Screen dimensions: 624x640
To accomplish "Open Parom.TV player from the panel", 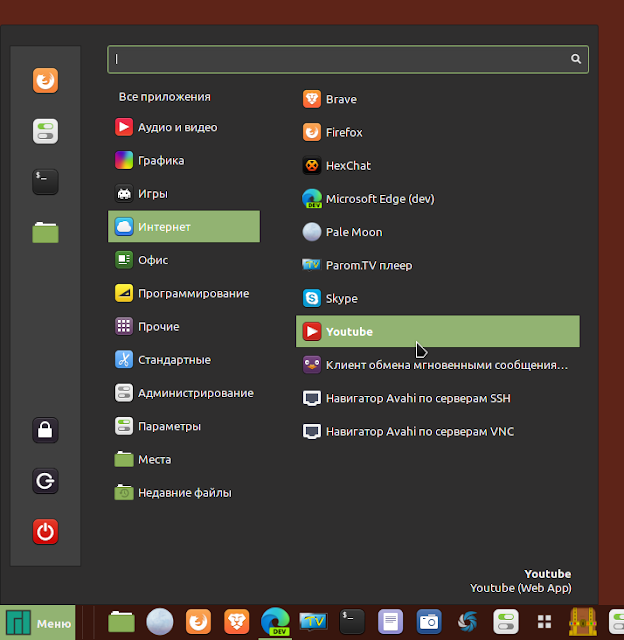I will click(313, 622).
